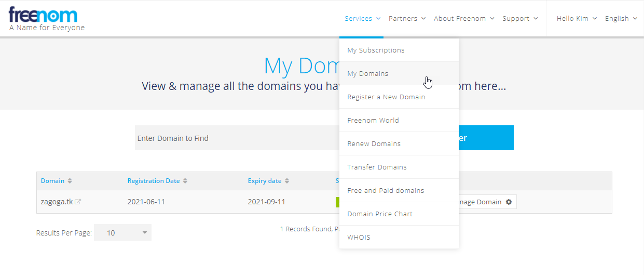Click the A Name for Everyone tagline
The height and width of the screenshot is (275, 644).
[47, 28]
